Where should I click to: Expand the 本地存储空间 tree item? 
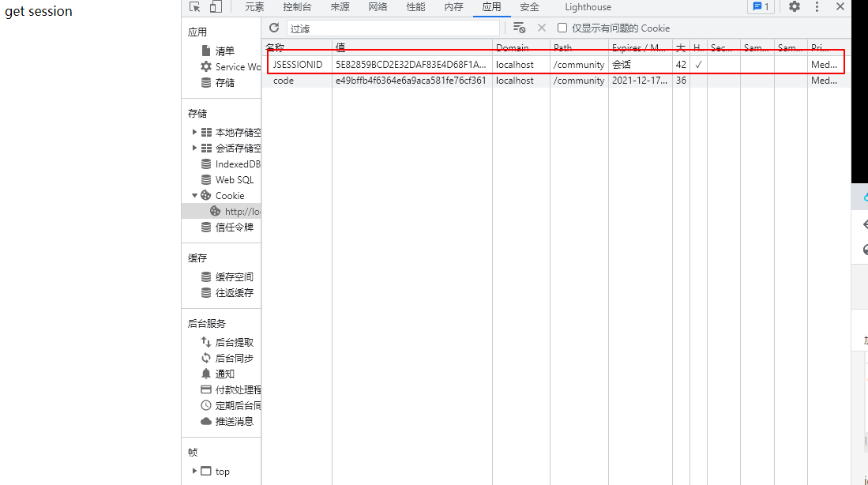tap(194, 132)
